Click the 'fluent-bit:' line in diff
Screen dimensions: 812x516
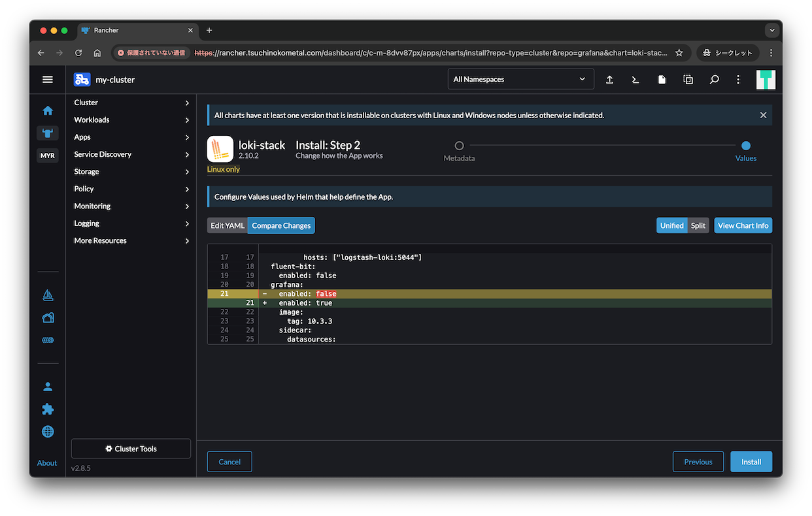(x=489, y=266)
